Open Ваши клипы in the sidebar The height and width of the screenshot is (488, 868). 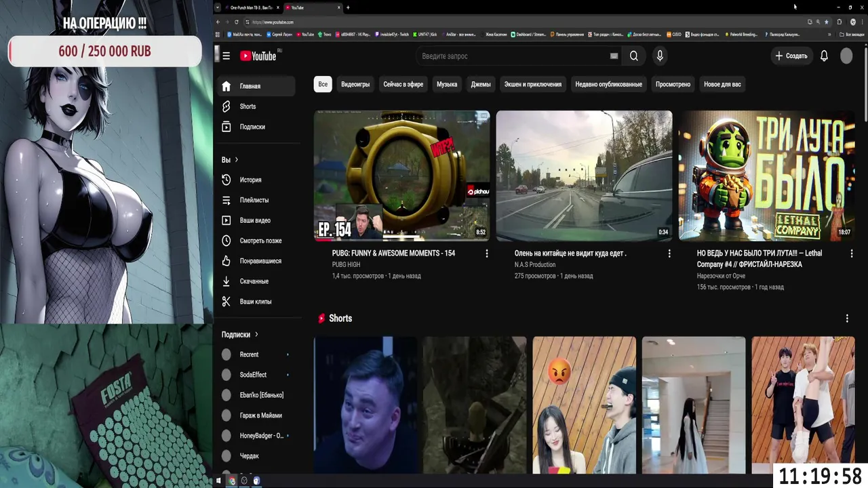pyautogui.click(x=256, y=302)
